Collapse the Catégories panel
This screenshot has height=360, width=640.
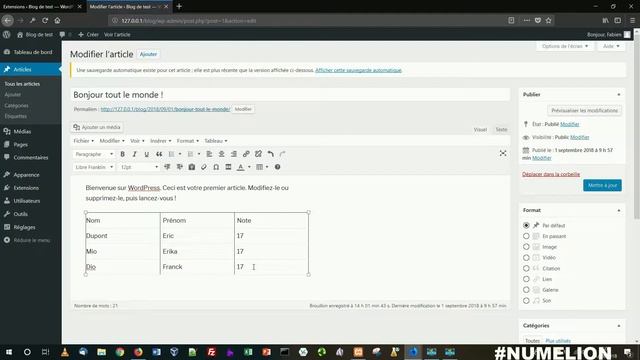619,326
